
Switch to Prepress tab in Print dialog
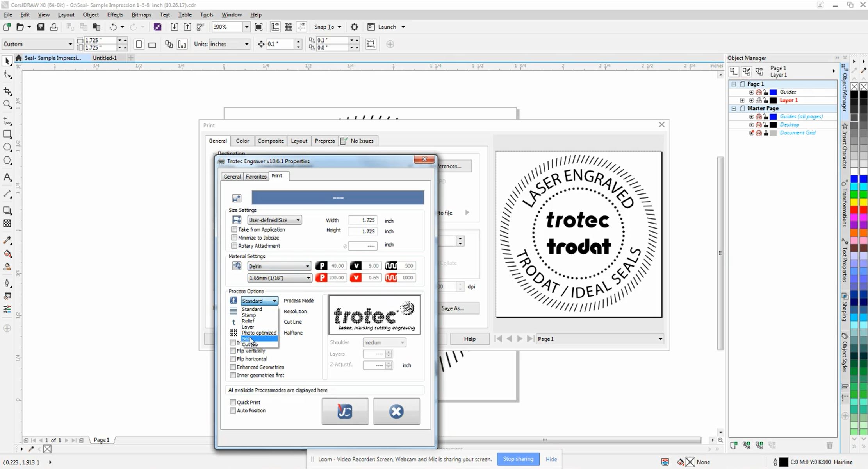325,141
